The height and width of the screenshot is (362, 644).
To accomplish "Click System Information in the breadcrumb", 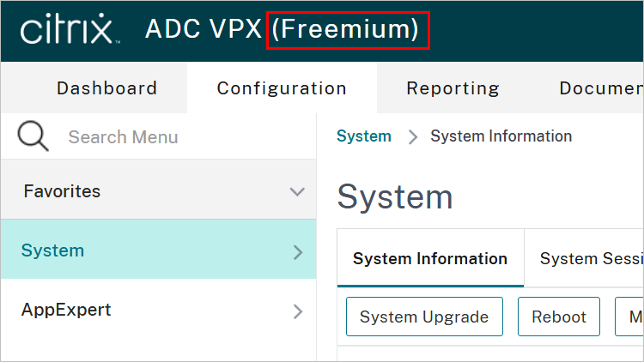I will [x=501, y=136].
